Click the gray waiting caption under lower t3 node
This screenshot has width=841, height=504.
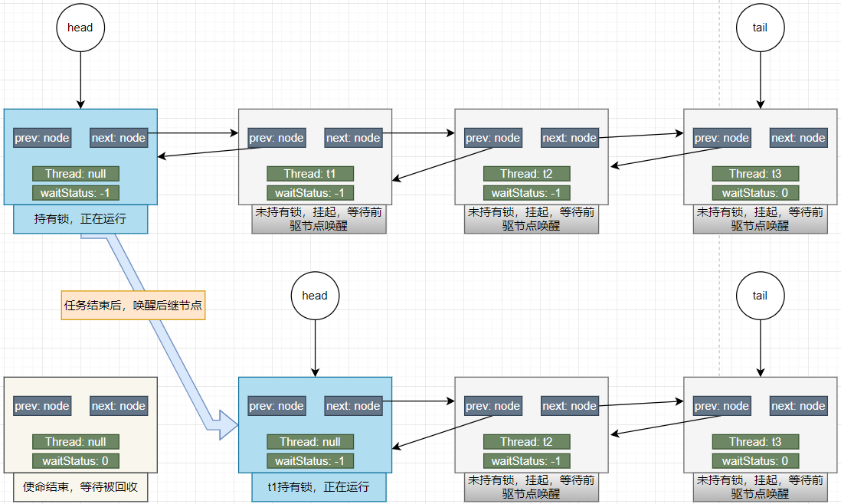[760, 487]
